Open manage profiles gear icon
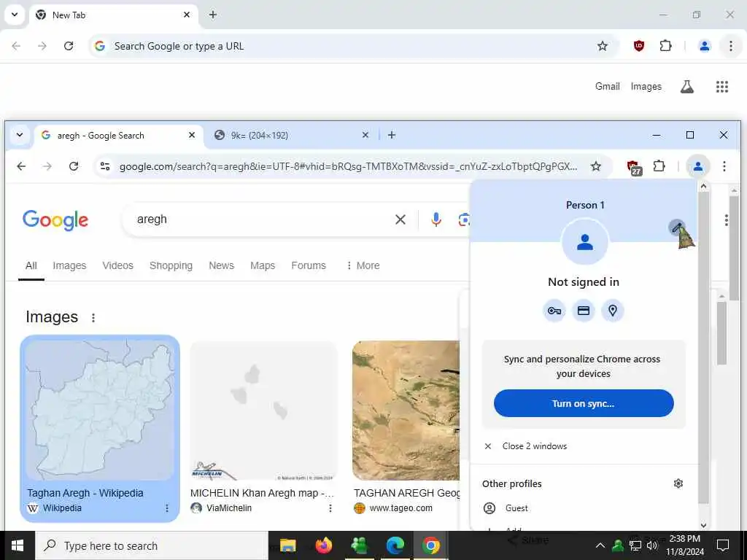This screenshot has width=747, height=560. (x=678, y=483)
